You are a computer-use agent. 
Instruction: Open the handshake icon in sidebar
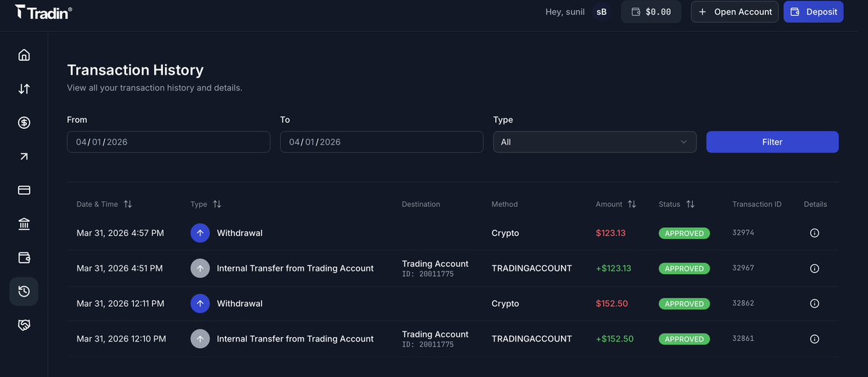(x=24, y=325)
